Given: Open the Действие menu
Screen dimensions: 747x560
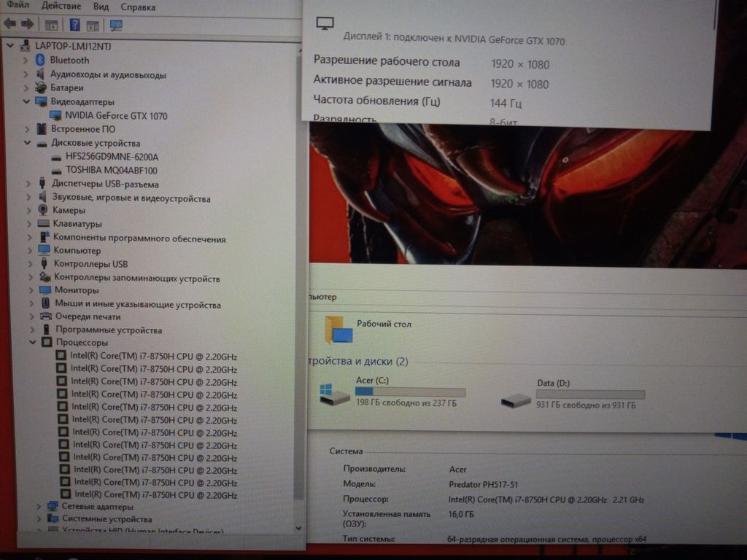Looking at the screenshot, I should (61, 7).
